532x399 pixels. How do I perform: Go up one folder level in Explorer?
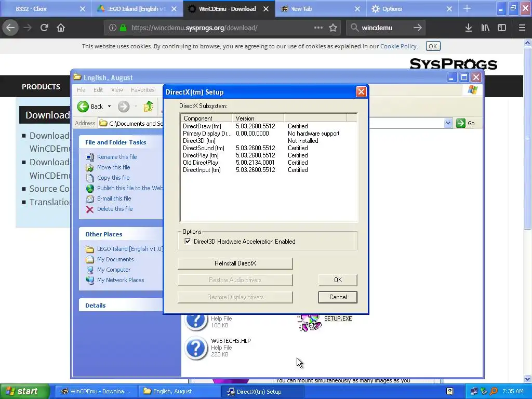148,107
